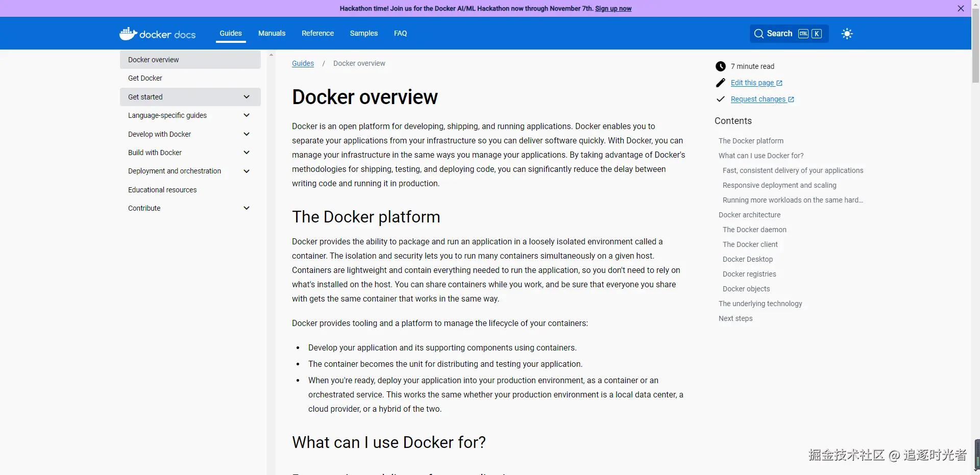The image size is (980, 475).
Task: Click the pencil icon beside Edit this page
Action: [x=720, y=83]
